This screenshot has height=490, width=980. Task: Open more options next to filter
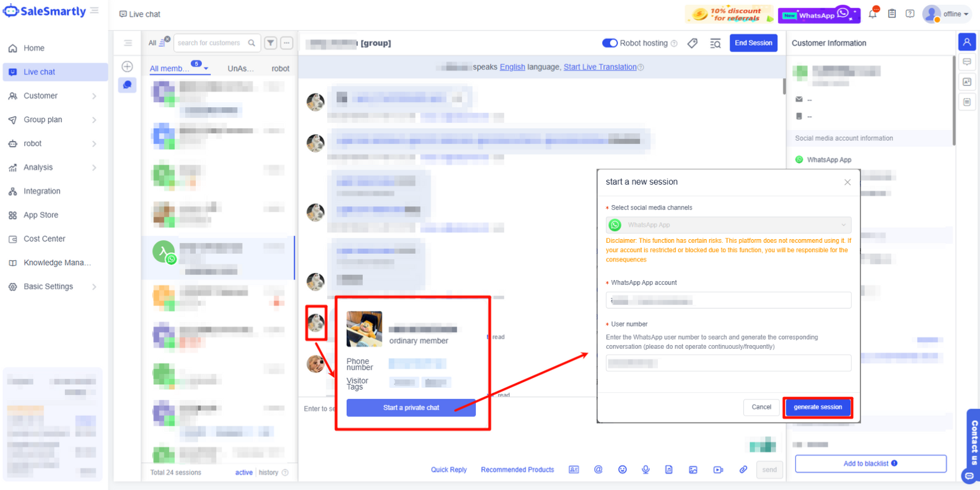click(x=286, y=43)
